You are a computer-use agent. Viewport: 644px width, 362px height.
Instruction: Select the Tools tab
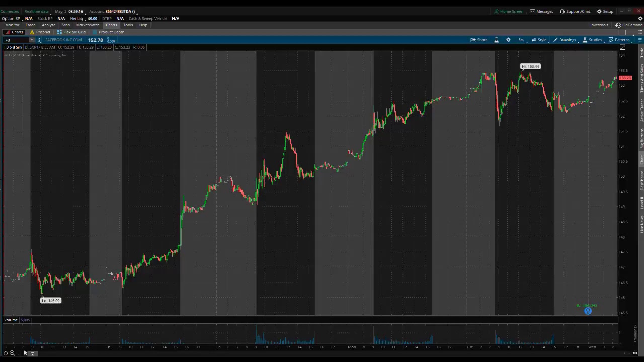(x=128, y=25)
